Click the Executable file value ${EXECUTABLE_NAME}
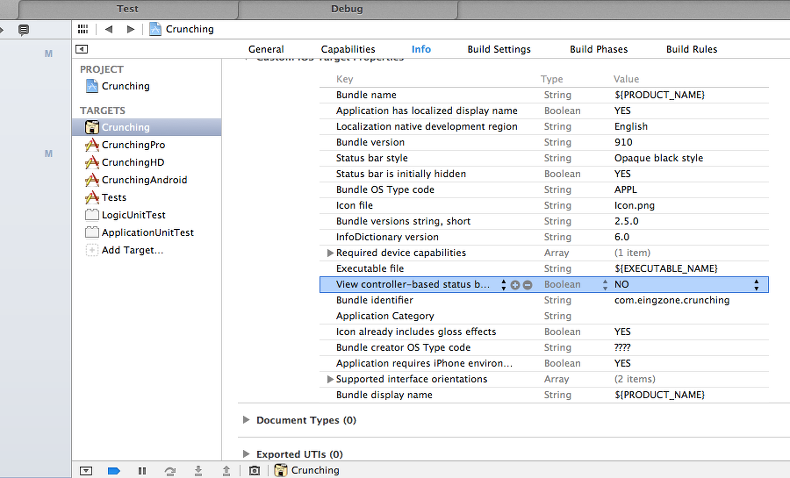 coord(666,268)
